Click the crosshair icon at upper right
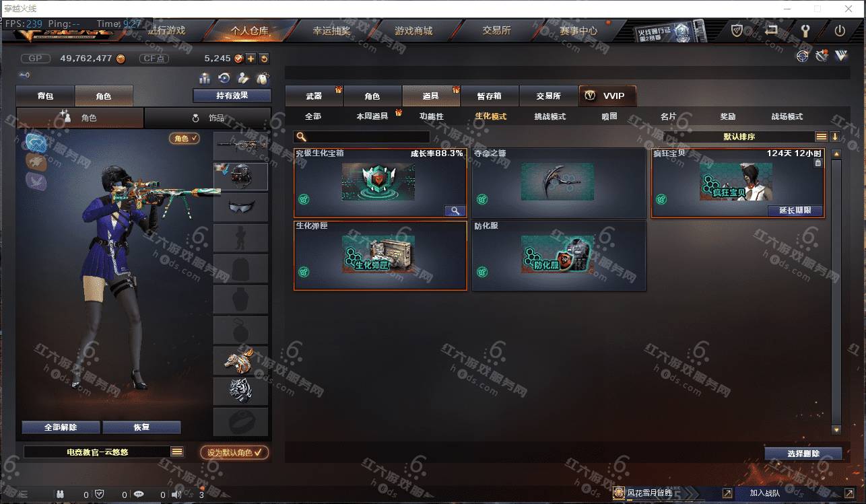The height and width of the screenshot is (504, 866). [x=802, y=56]
